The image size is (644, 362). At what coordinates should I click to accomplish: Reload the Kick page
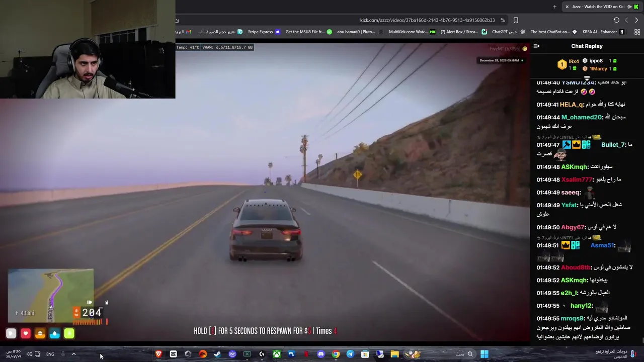(x=616, y=20)
